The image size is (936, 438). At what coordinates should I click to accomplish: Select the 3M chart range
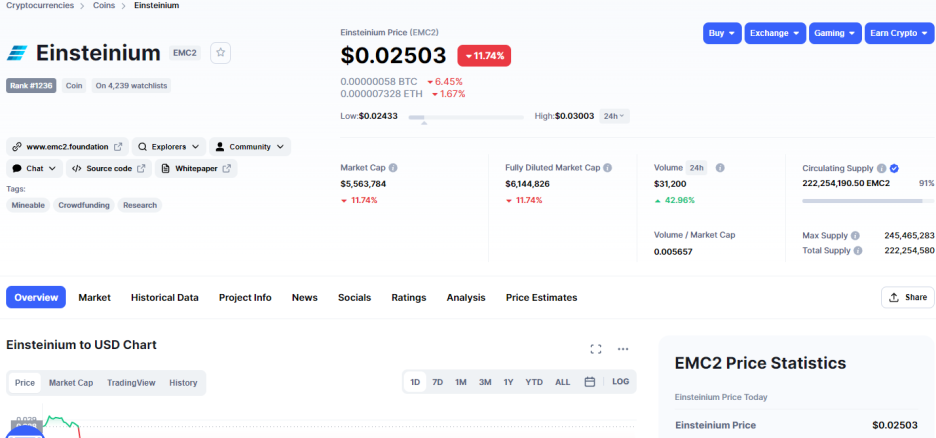point(485,382)
